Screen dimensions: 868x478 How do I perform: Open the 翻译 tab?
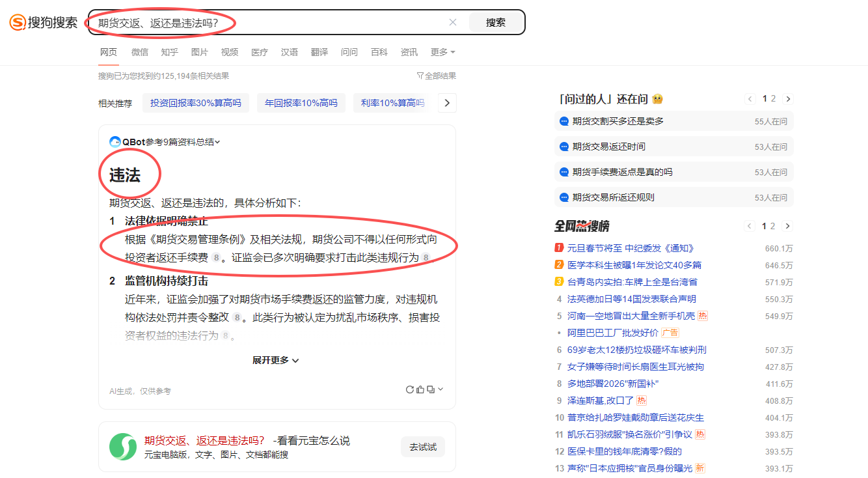[x=319, y=52]
